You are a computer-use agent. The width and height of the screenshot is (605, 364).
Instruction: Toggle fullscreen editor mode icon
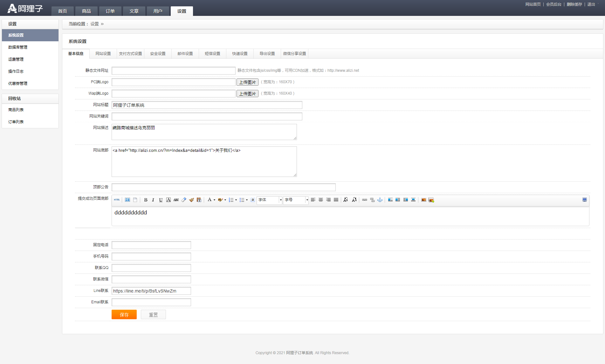click(584, 200)
